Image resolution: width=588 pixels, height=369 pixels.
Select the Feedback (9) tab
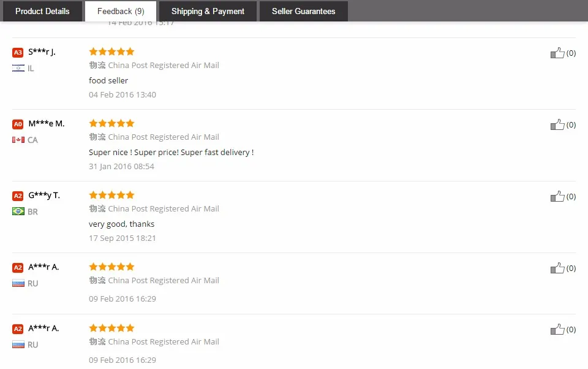[x=121, y=11]
